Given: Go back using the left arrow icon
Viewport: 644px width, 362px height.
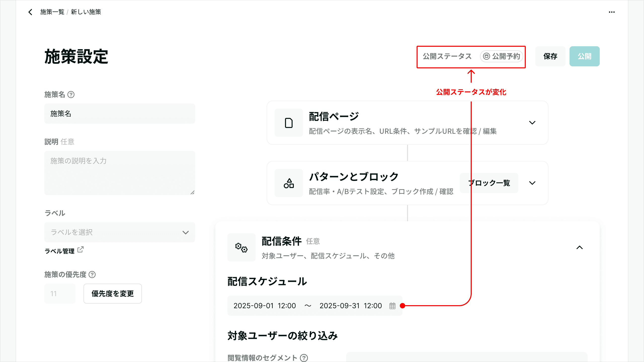Looking at the screenshot, I should tap(30, 12).
